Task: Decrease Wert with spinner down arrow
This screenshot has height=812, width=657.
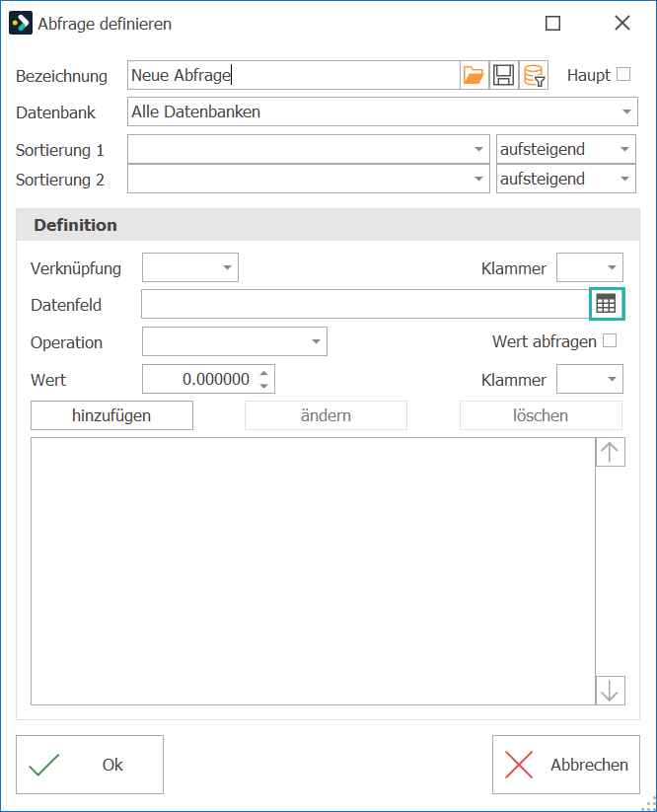Action: (x=264, y=386)
